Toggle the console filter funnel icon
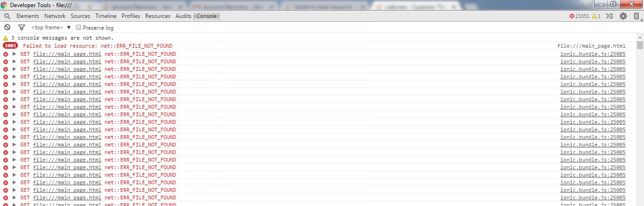 21,27
